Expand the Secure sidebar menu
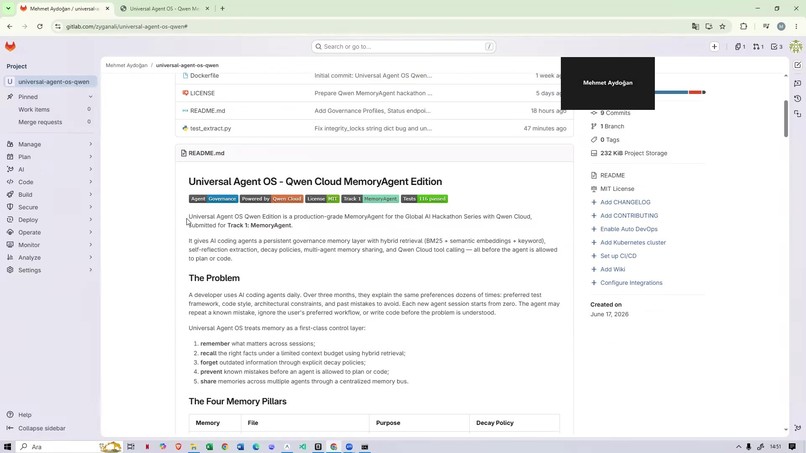 (49, 207)
